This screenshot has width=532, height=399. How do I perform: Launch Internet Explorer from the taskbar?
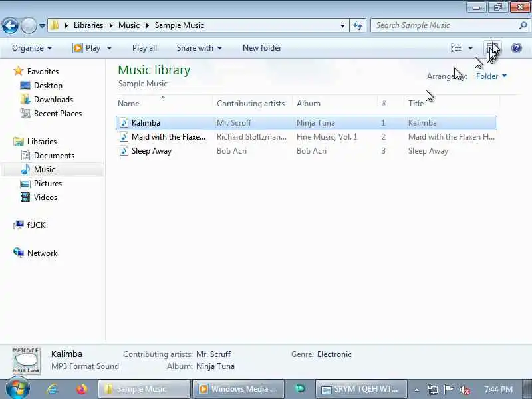53,389
